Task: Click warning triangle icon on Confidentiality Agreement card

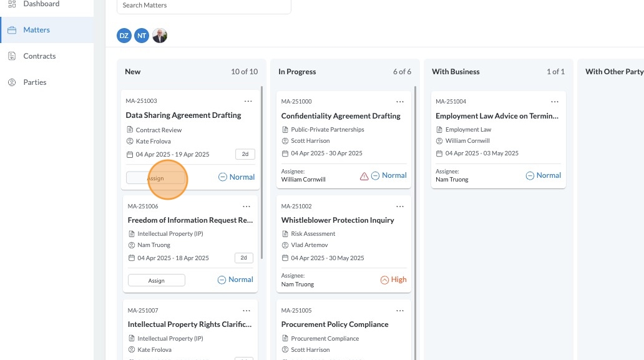Action: 364,177
